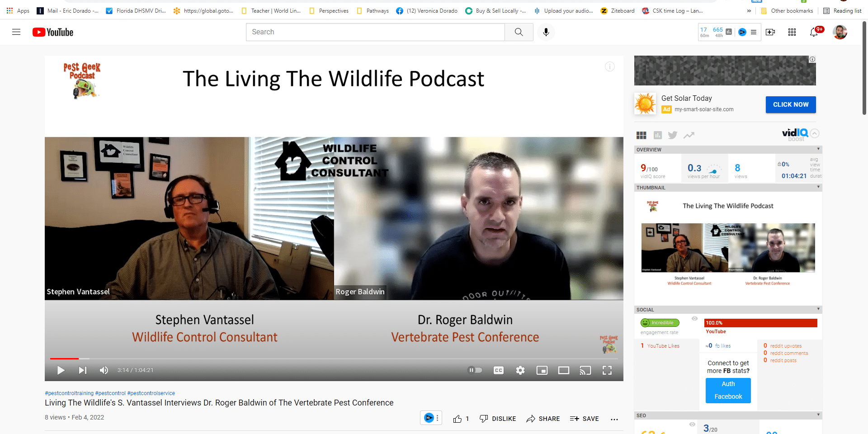Collapse the OVERVIEW section
Viewport: 868px width, 434px height.
818,149
